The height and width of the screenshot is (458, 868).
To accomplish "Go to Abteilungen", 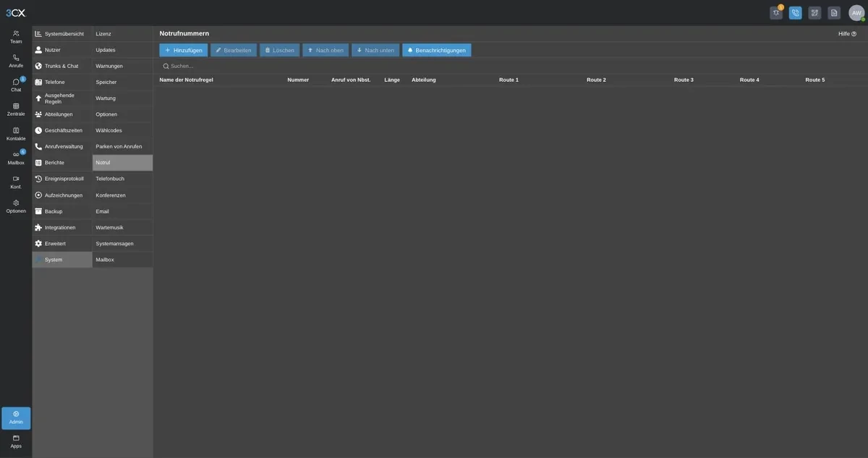I will tap(62, 114).
